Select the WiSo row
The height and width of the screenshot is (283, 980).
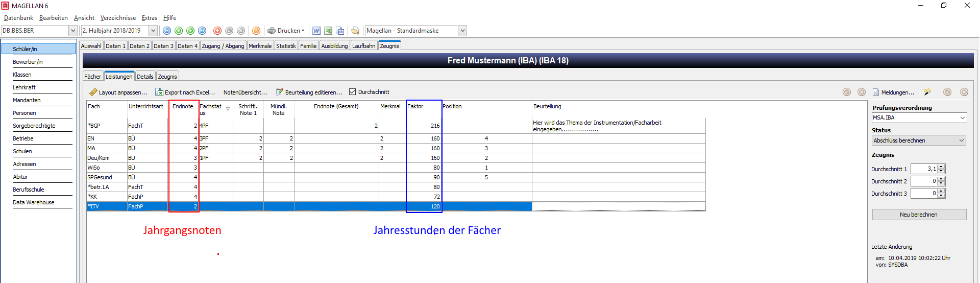click(x=396, y=168)
